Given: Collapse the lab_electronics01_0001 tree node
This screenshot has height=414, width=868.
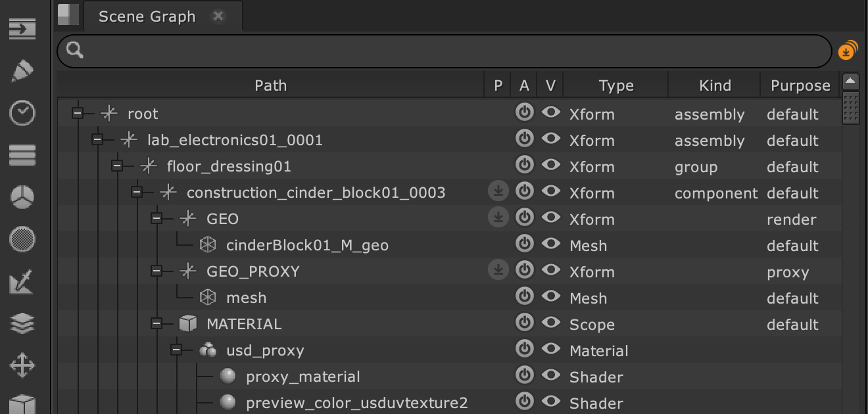Looking at the screenshot, I should coord(97,139).
